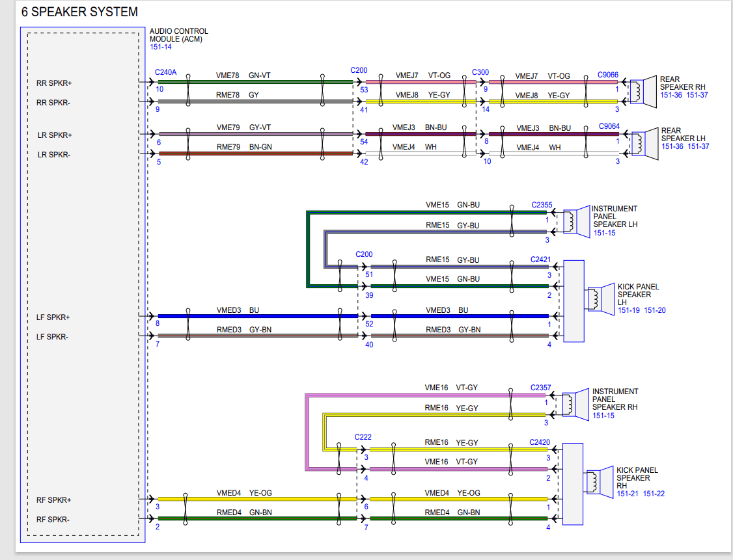733x560 pixels.
Task: Open the 151-19 link for Kick Panel Speaker LH
Action: click(629, 310)
